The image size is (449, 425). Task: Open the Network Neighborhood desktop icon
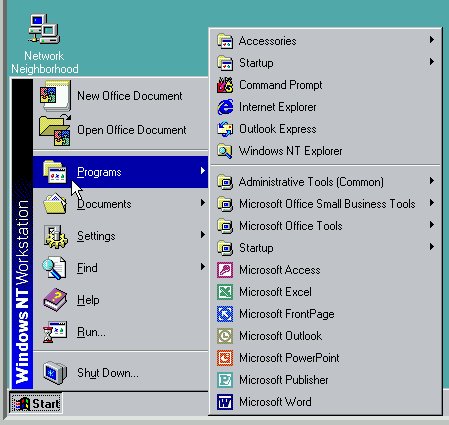[44, 29]
